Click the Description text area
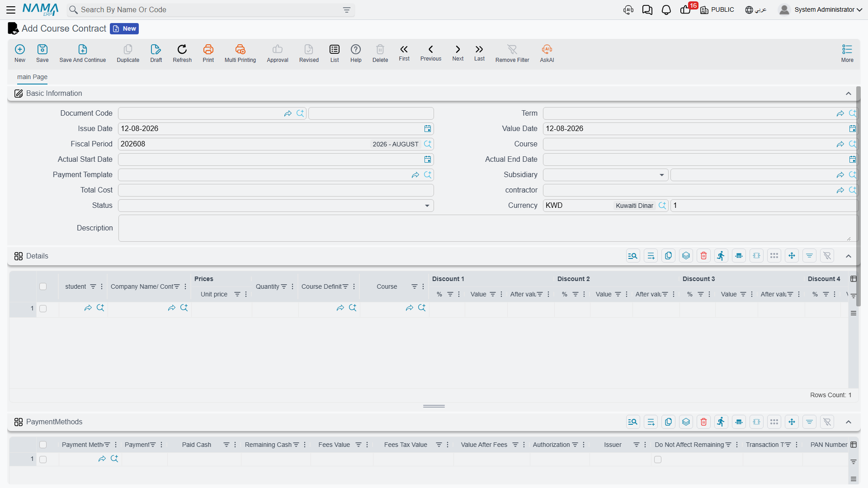 pyautogui.click(x=488, y=228)
